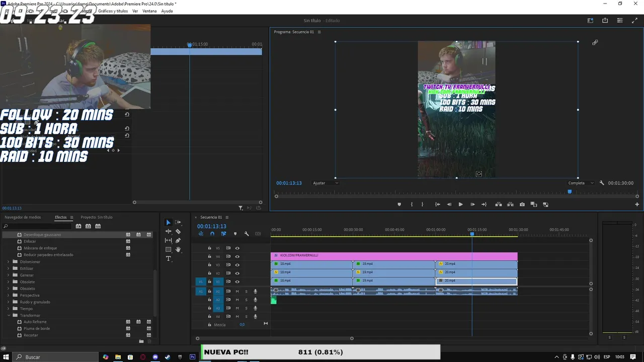
Task: Mark In point in Program monitor
Action: tap(412, 205)
